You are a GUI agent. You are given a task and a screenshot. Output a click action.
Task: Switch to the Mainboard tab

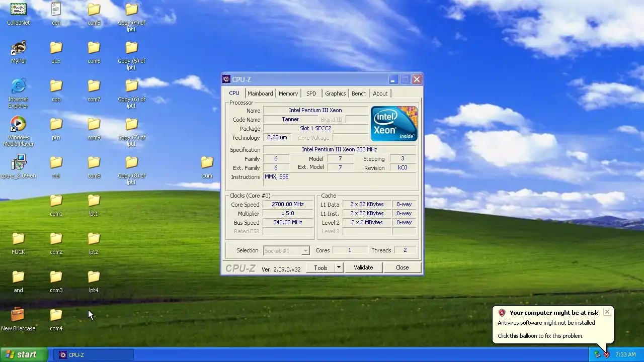[260, 94]
